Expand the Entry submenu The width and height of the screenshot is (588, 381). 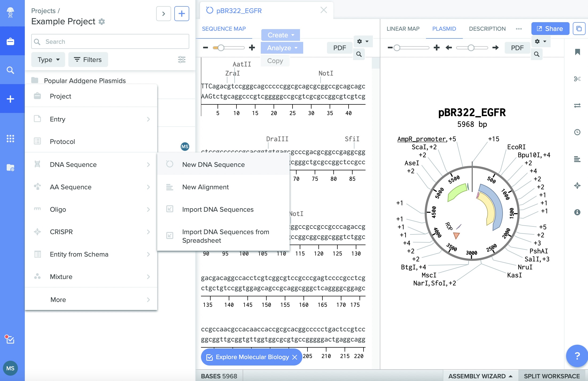coord(91,119)
